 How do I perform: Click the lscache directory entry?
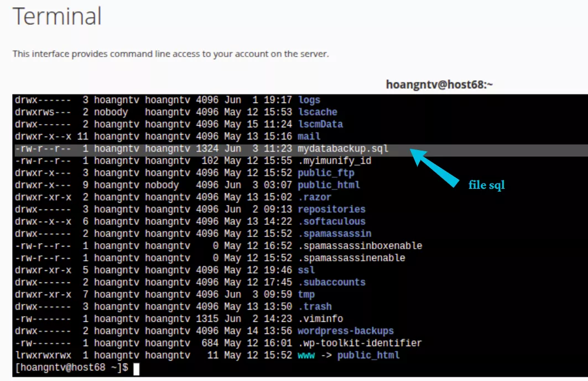click(316, 112)
